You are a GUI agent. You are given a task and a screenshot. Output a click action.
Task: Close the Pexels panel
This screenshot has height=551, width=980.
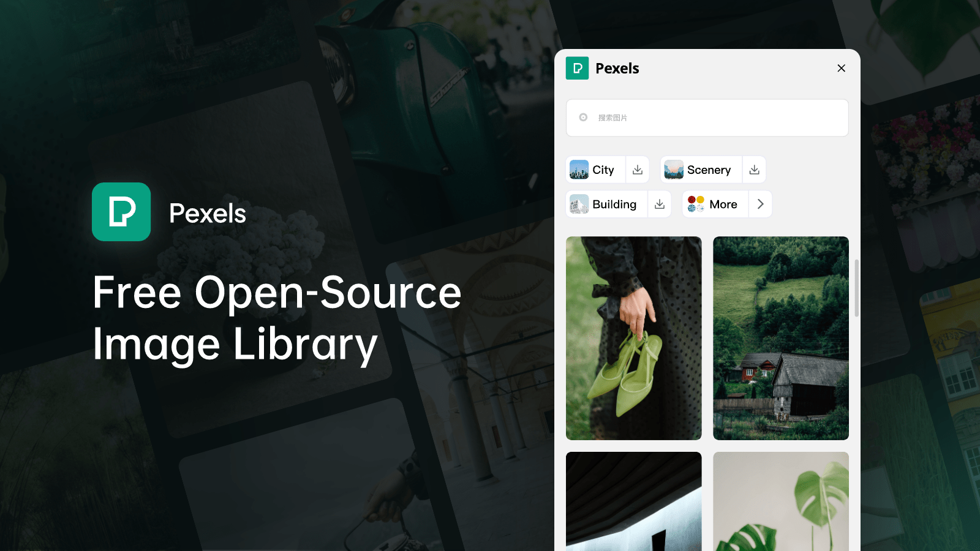[841, 68]
